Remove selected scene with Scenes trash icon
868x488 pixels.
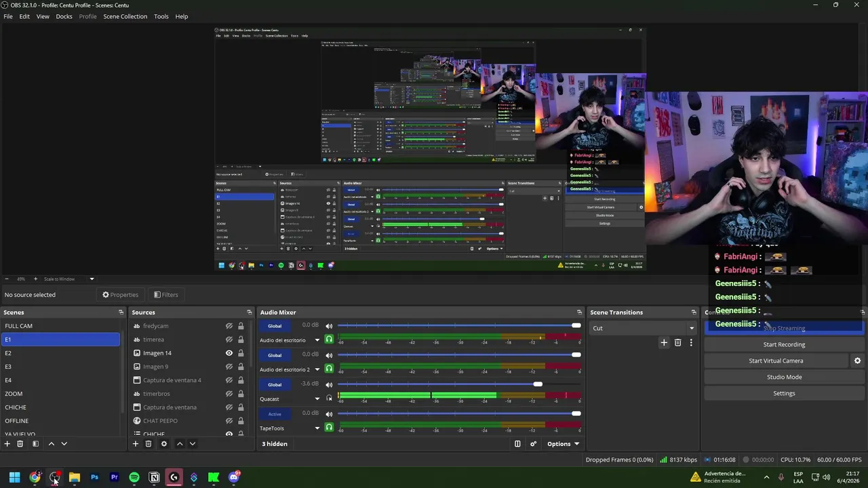(x=20, y=444)
